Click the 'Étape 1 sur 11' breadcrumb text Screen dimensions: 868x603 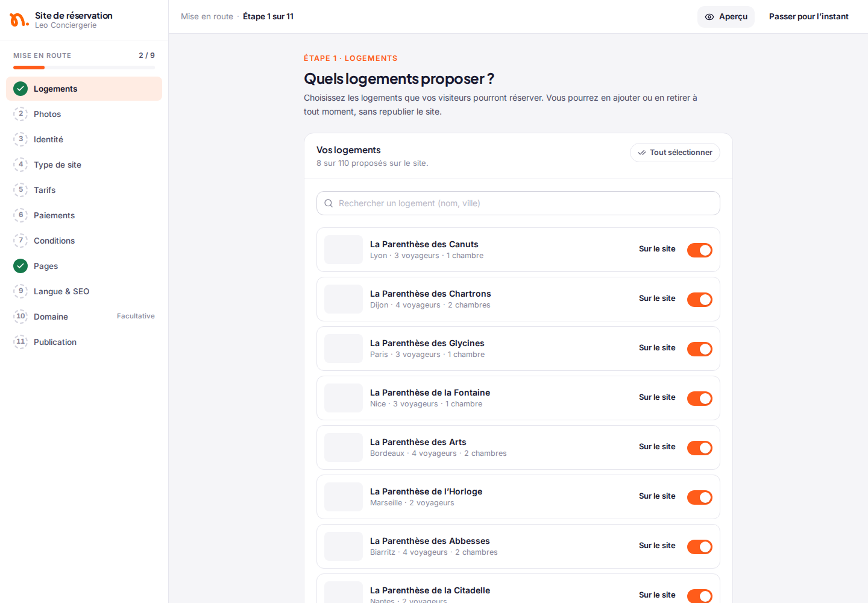click(268, 17)
